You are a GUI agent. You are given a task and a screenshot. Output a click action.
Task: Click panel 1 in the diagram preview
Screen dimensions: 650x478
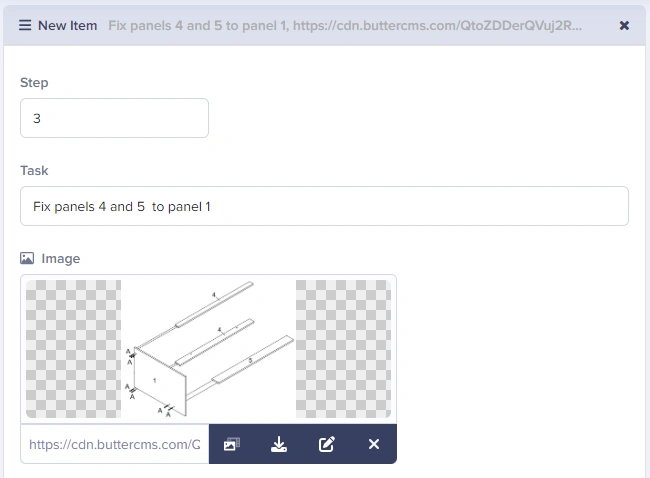(161, 381)
